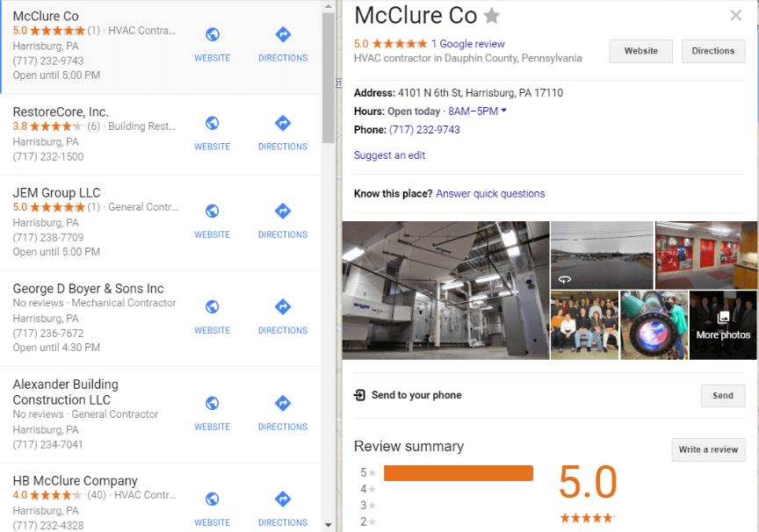Open Answer quick questions link
Screen dimensions: 759x532
(490, 194)
